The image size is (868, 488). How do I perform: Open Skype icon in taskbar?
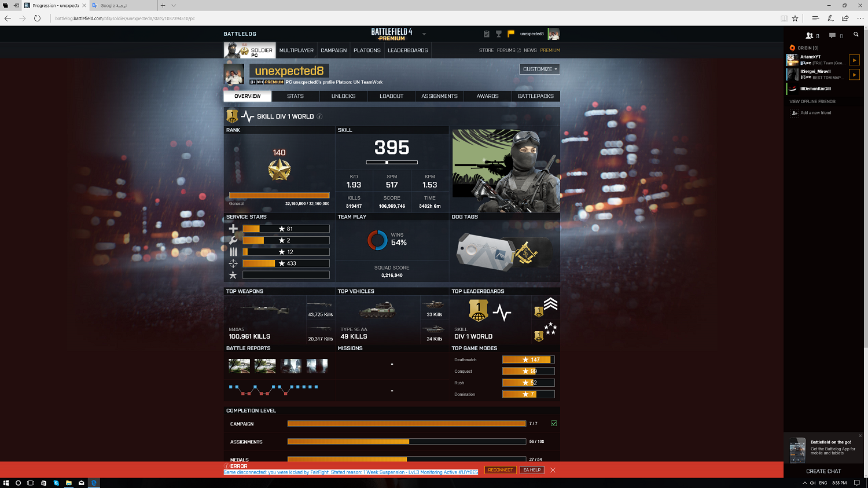point(56,483)
